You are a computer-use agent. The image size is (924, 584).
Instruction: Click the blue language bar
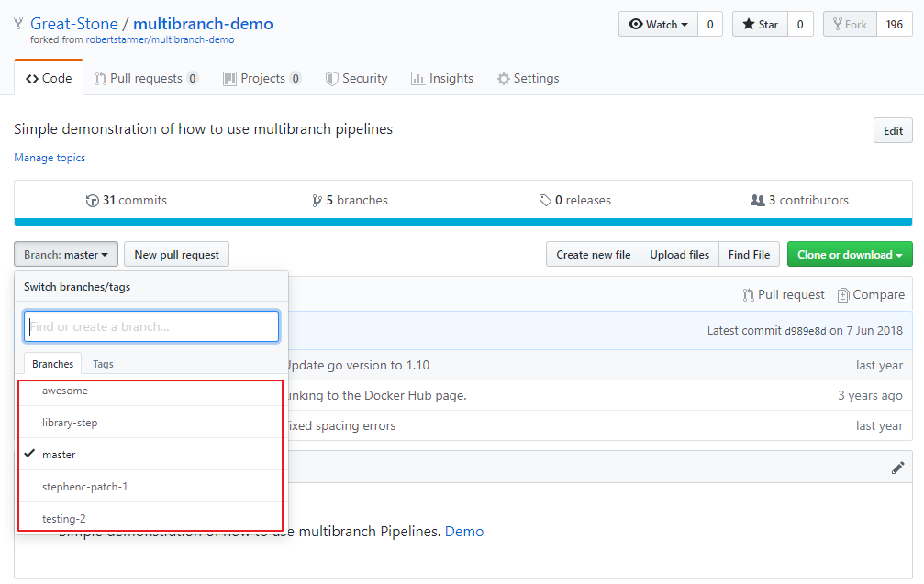(462, 222)
